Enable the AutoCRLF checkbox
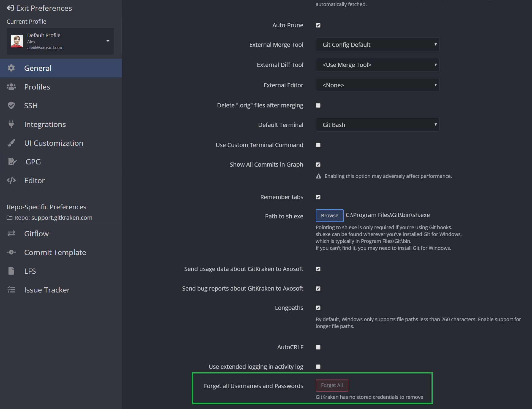532x409 pixels. 318,347
